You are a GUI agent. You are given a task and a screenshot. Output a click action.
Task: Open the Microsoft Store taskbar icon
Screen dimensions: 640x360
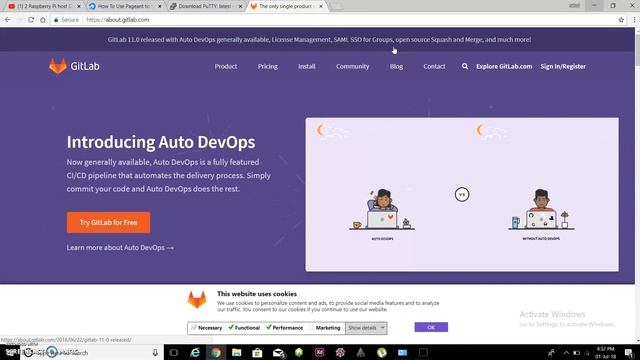tap(257, 352)
